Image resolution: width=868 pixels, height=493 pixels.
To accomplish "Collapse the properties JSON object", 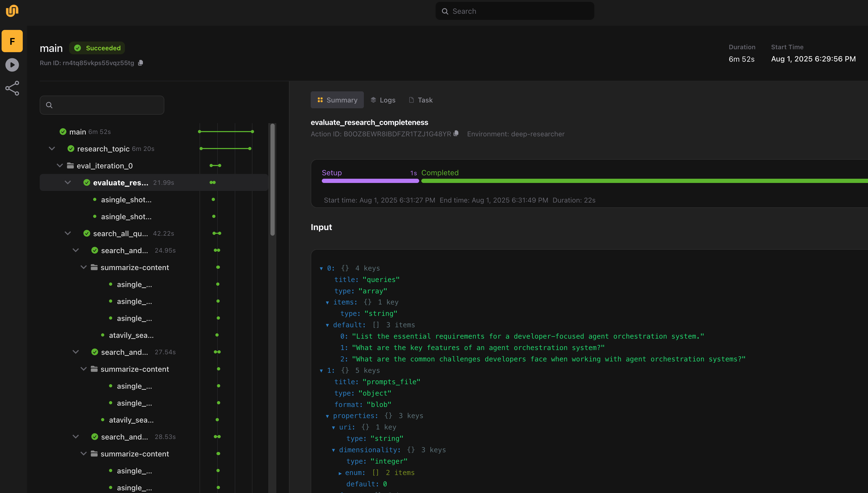I will coord(327,416).
